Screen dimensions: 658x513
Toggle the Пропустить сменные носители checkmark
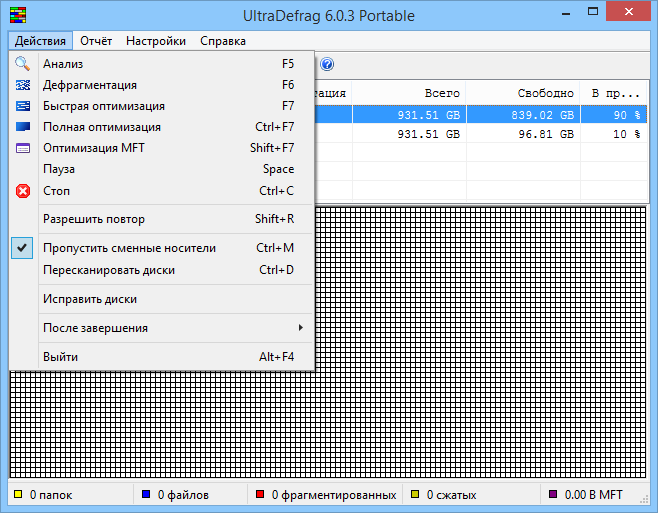22,248
